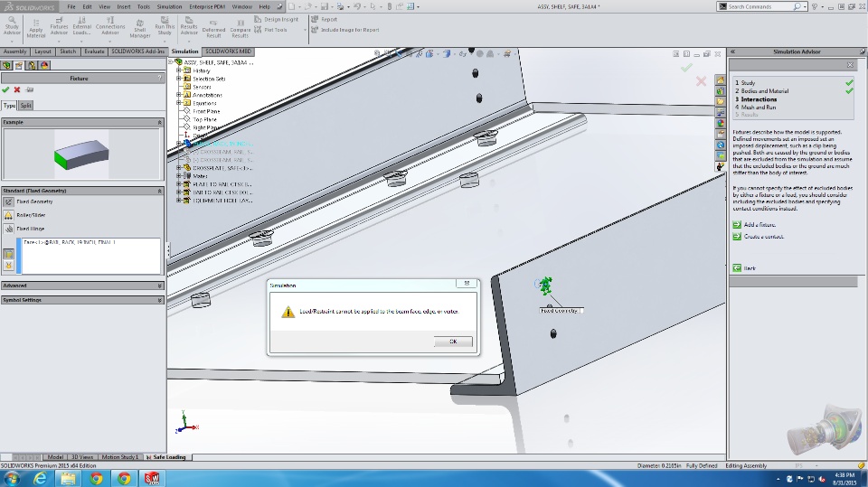Open Internet Explorer from the taskbar

[x=40, y=478]
